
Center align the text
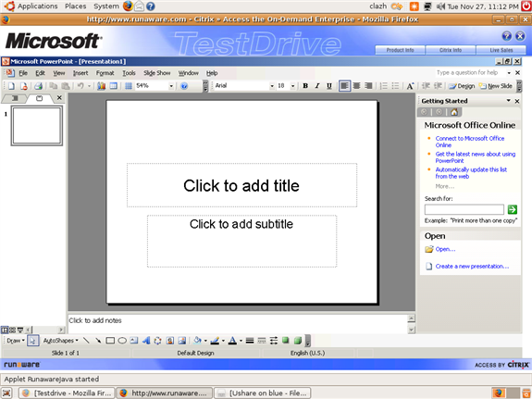click(356, 86)
